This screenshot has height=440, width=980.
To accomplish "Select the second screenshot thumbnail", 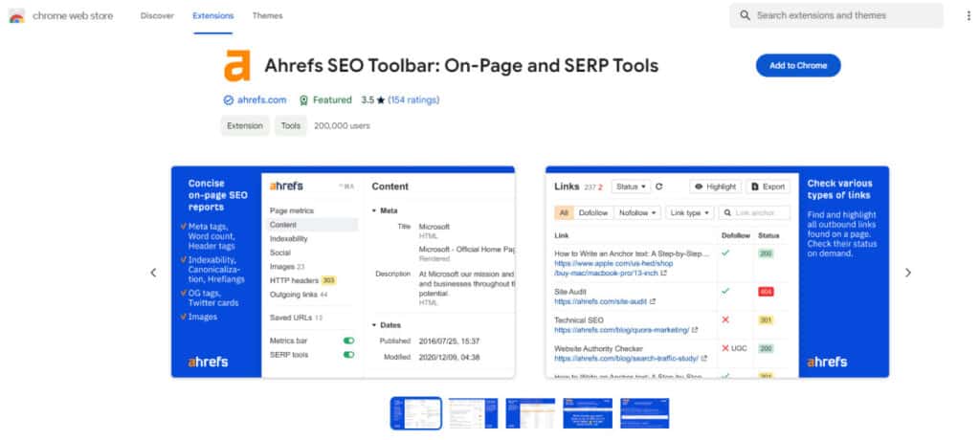I will pos(473,413).
